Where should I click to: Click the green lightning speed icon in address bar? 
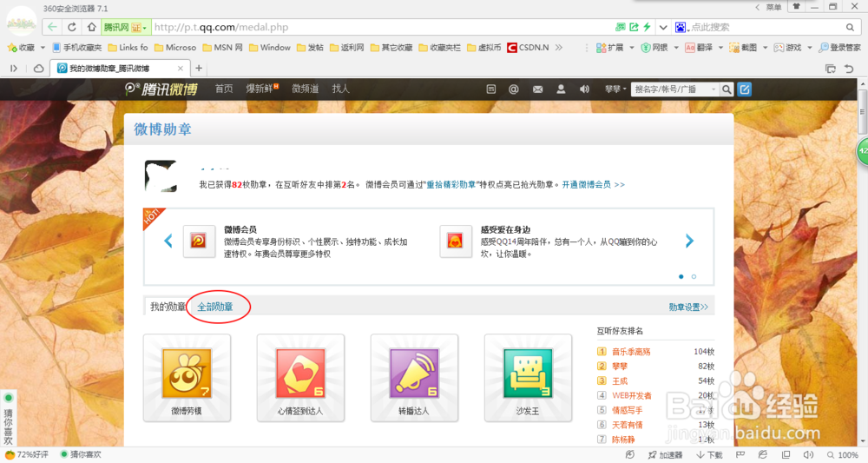click(x=647, y=27)
